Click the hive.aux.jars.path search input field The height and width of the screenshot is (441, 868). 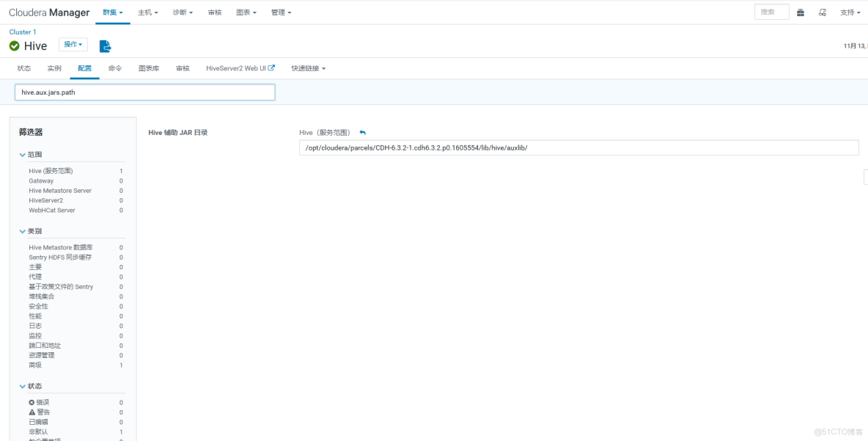click(x=144, y=92)
